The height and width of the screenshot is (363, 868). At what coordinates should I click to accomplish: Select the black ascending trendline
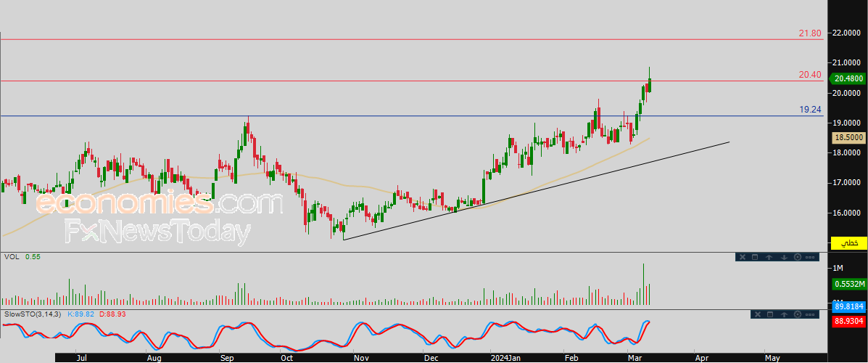[537, 191]
